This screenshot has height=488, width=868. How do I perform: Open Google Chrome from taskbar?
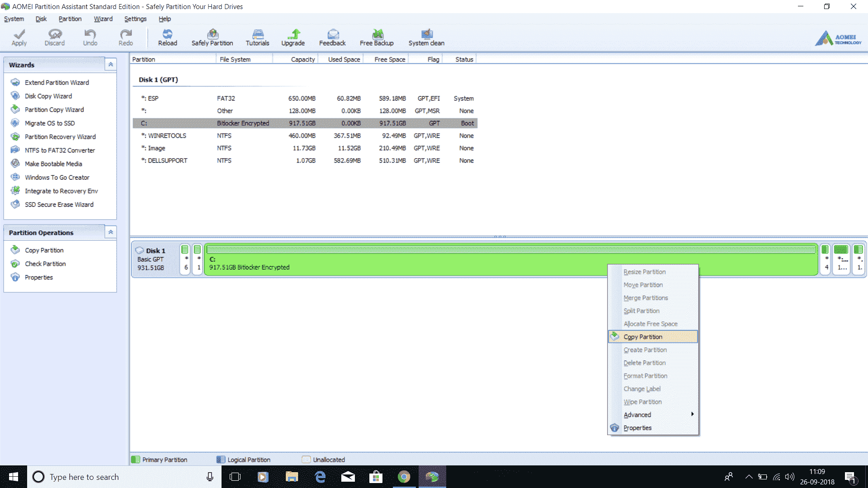tap(404, 477)
